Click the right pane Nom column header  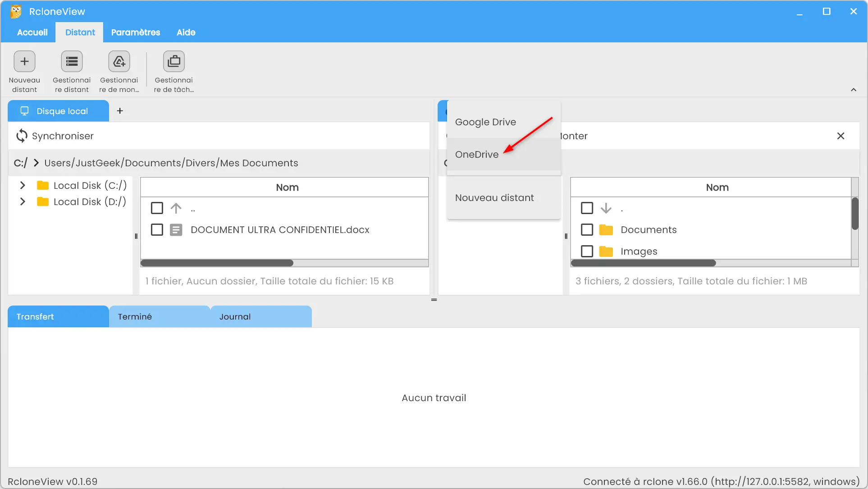tap(711, 187)
